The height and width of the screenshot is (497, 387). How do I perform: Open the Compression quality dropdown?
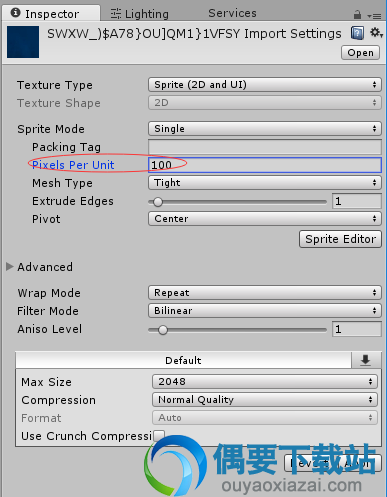(x=265, y=400)
